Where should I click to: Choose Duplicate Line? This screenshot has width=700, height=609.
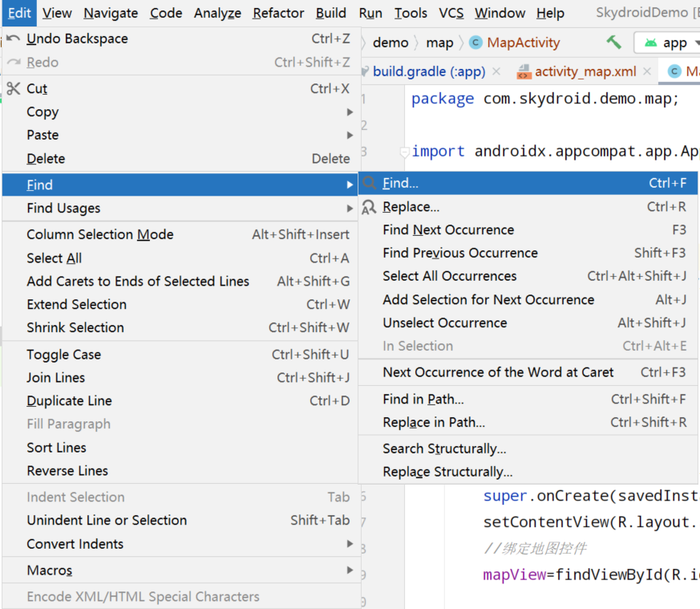click(180, 401)
